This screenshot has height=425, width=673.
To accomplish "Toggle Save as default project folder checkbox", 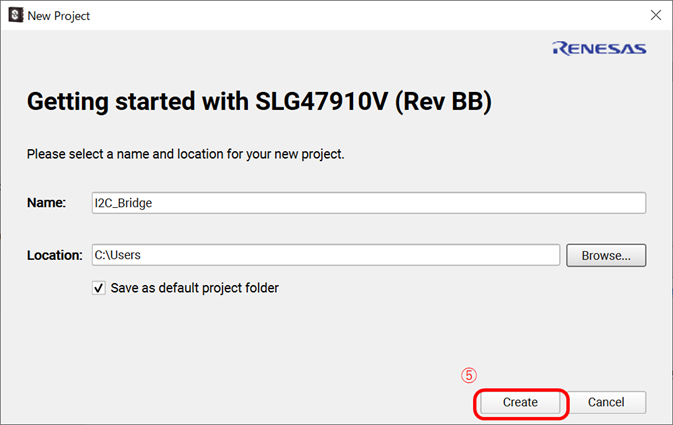I will [98, 288].
